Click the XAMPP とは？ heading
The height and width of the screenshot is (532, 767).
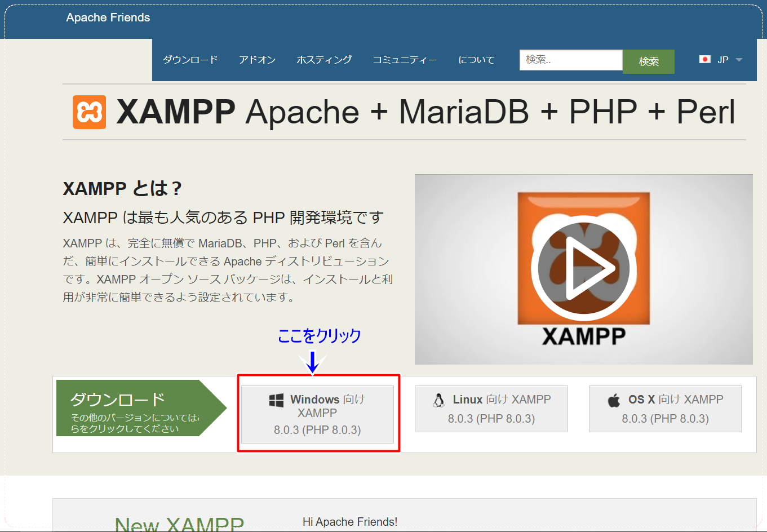[x=122, y=188]
